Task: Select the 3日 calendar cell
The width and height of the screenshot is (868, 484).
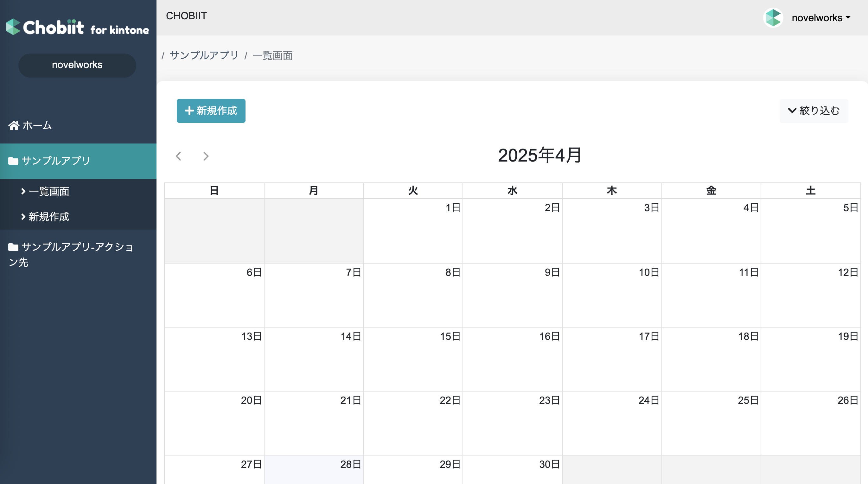Action: click(612, 231)
